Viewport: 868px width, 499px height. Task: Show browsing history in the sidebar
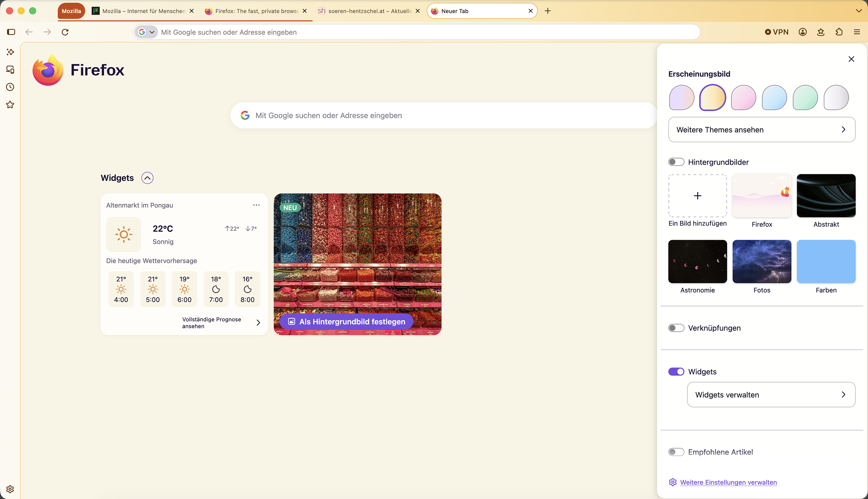10,87
